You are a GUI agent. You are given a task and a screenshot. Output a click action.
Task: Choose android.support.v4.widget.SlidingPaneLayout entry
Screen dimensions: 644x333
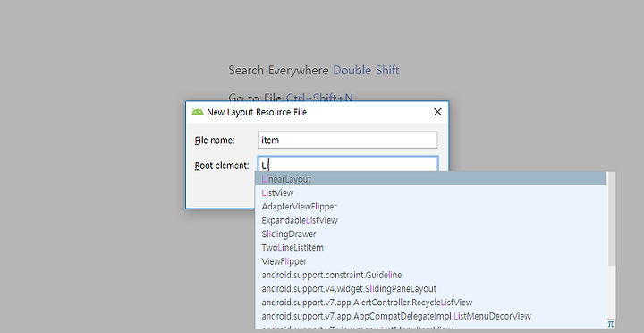click(430, 288)
